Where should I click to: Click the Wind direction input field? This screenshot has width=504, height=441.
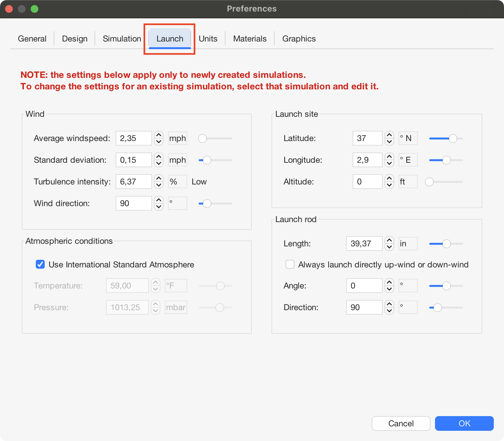[134, 204]
